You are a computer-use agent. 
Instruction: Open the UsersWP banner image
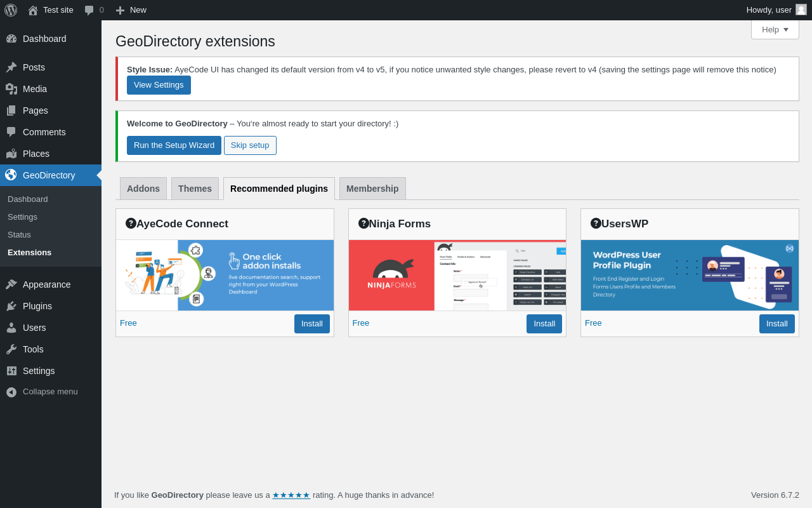[x=690, y=275]
